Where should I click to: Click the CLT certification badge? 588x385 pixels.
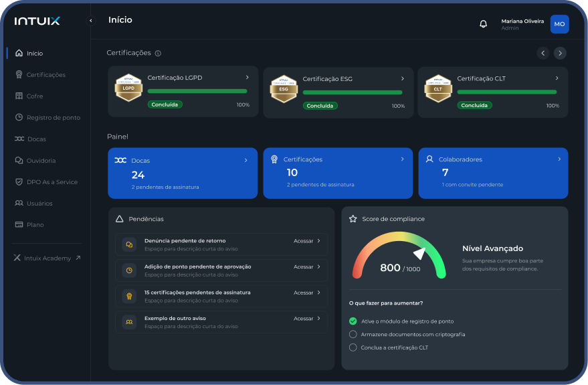pyautogui.click(x=438, y=88)
